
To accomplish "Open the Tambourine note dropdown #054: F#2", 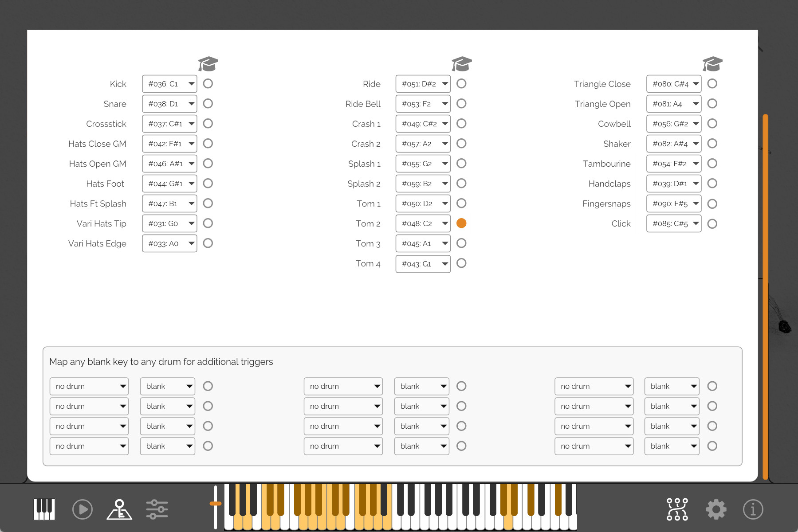I will coord(673,164).
